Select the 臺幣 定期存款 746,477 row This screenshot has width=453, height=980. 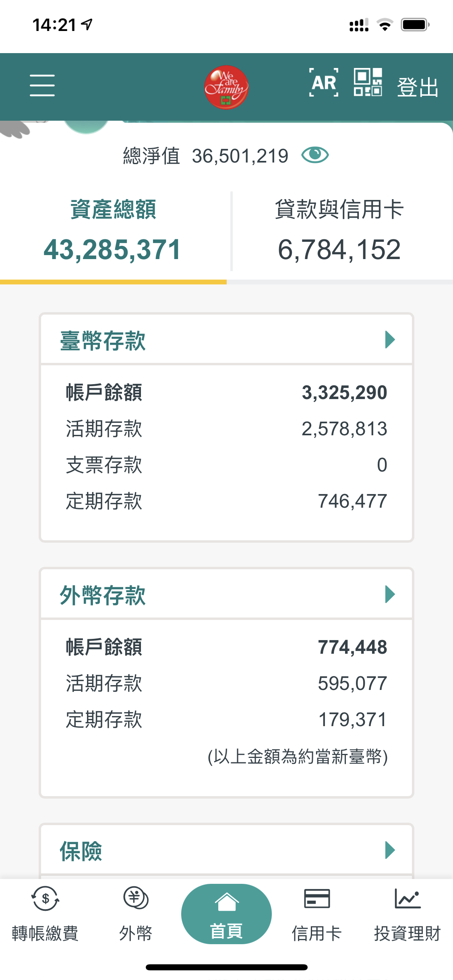click(x=226, y=501)
